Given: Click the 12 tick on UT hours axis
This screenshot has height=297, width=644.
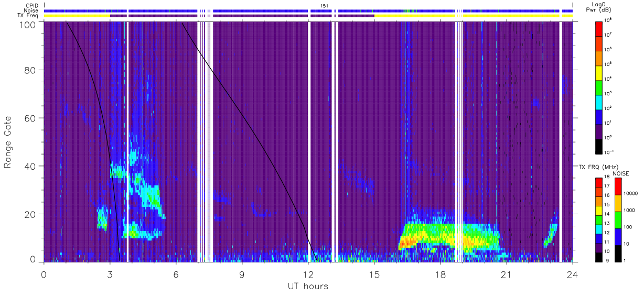Looking at the screenshot, I should (x=308, y=274).
